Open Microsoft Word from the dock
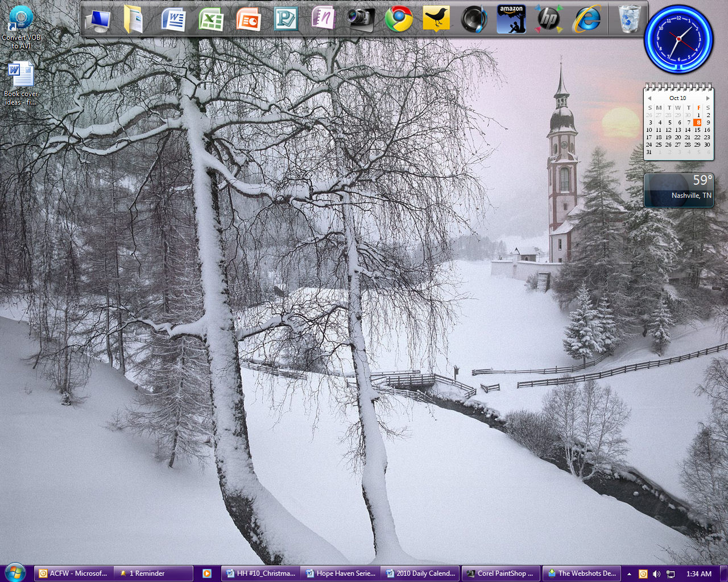The height and width of the screenshot is (582, 728). (x=173, y=20)
